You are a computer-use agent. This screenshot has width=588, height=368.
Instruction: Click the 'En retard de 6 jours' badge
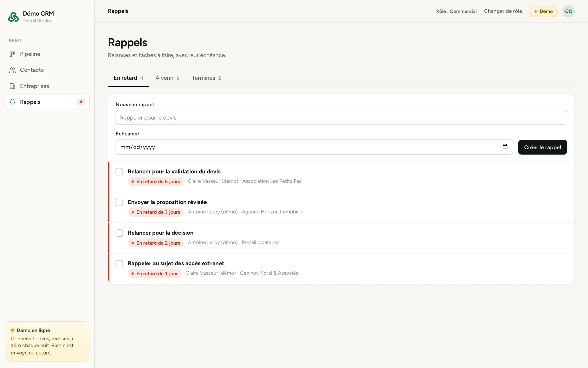(156, 182)
